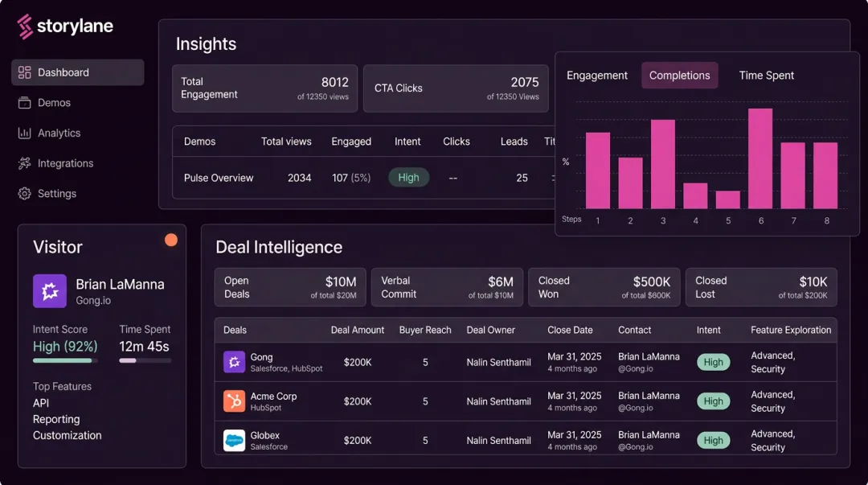Click the Time Spent progress bar
Screen dimensions: 868x485
[x=145, y=361]
